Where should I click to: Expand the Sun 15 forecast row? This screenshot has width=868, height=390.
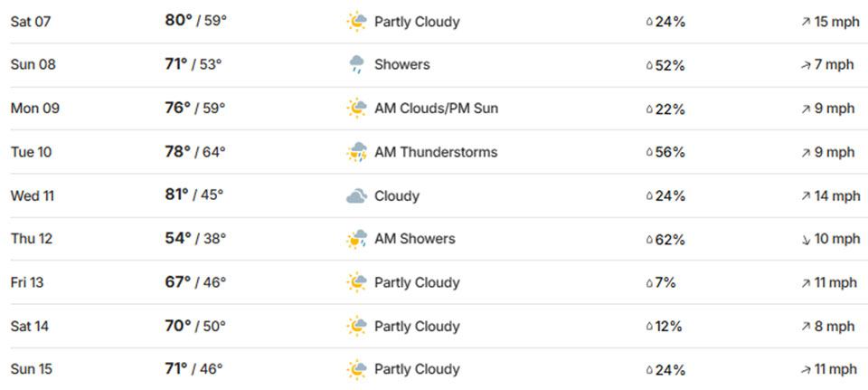tap(434, 369)
